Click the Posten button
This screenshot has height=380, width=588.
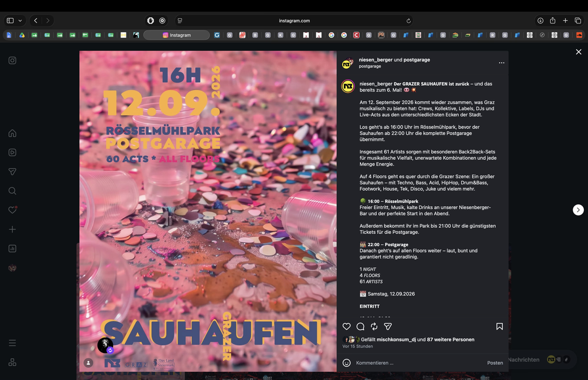click(x=495, y=363)
